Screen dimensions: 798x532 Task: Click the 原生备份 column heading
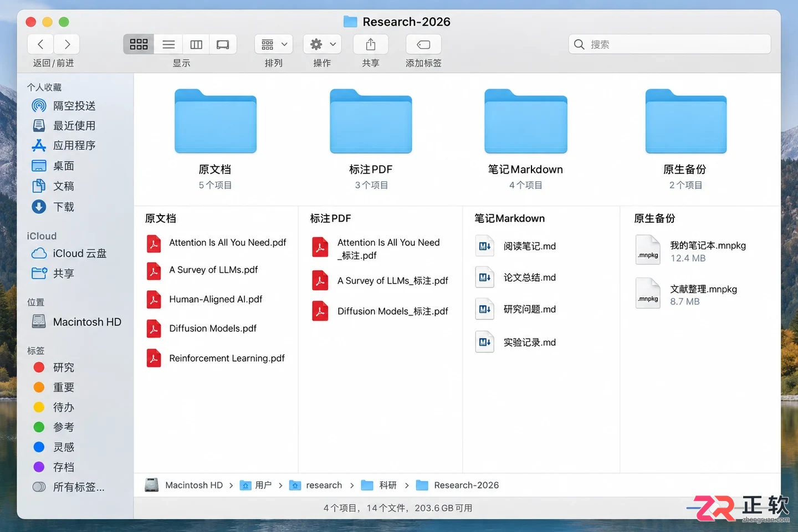point(655,218)
